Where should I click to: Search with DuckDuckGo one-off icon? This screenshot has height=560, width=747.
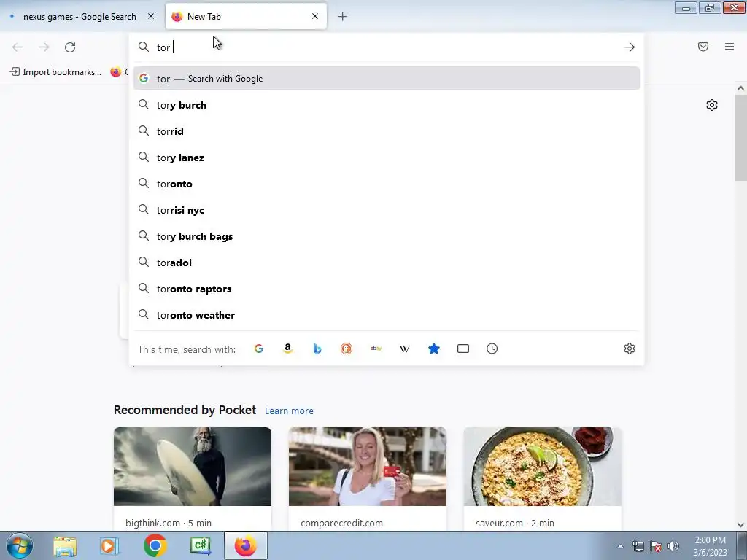pos(347,349)
